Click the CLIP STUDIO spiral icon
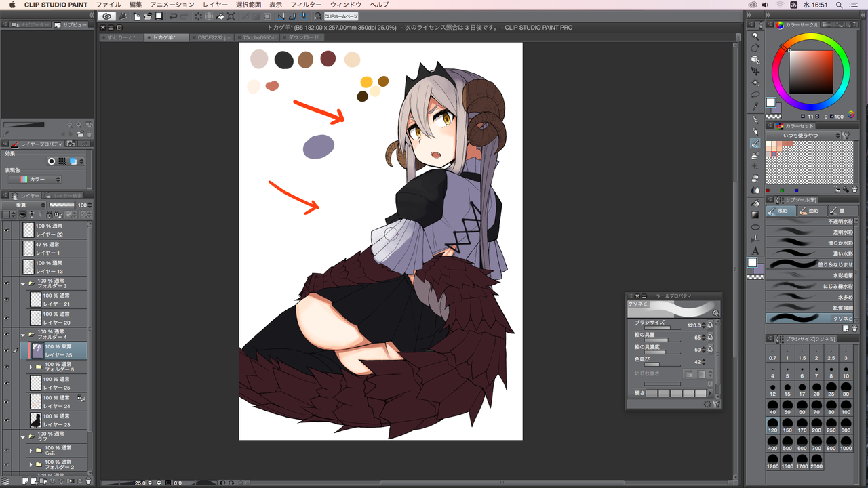Image resolution: width=868 pixels, height=488 pixels. [107, 16]
